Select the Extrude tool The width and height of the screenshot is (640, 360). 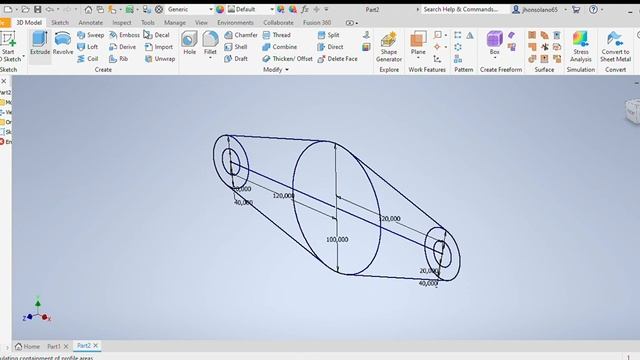pos(40,43)
